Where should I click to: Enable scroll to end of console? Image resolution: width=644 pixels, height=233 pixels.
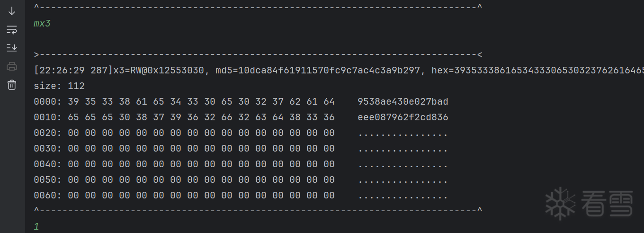pos(12,48)
